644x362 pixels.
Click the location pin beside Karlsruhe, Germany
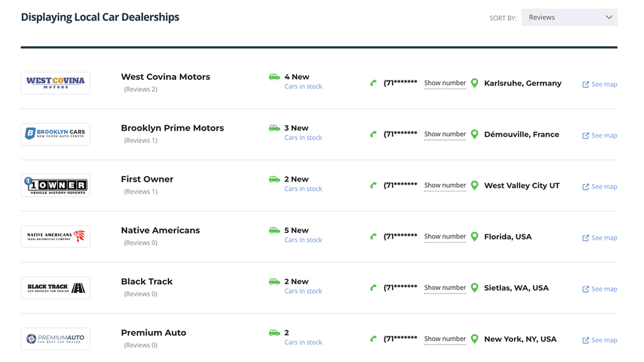point(474,82)
